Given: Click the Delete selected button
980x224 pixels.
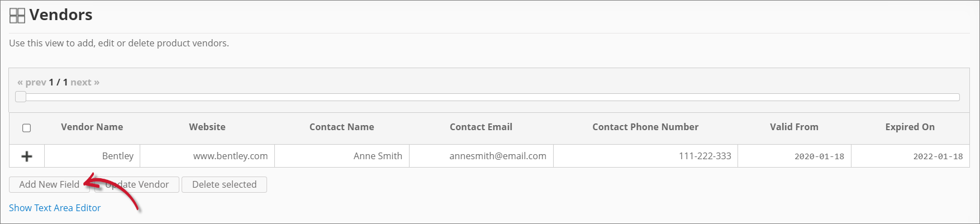Looking at the screenshot, I should point(224,185).
